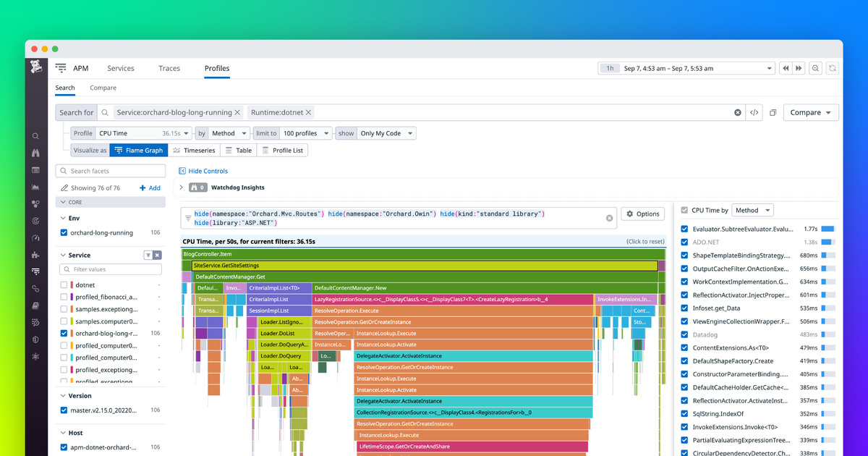Open the '100 profiles' limit dropdown
This screenshot has width=868, height=456.
[x=306, y=133]
